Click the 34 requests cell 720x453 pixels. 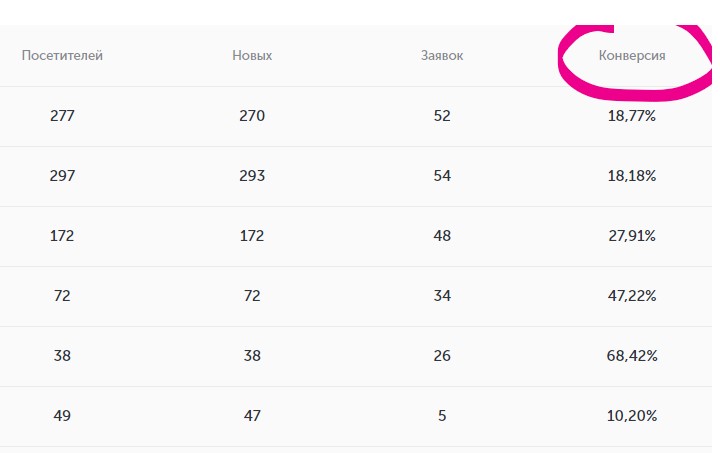click(x=442, y=296)
